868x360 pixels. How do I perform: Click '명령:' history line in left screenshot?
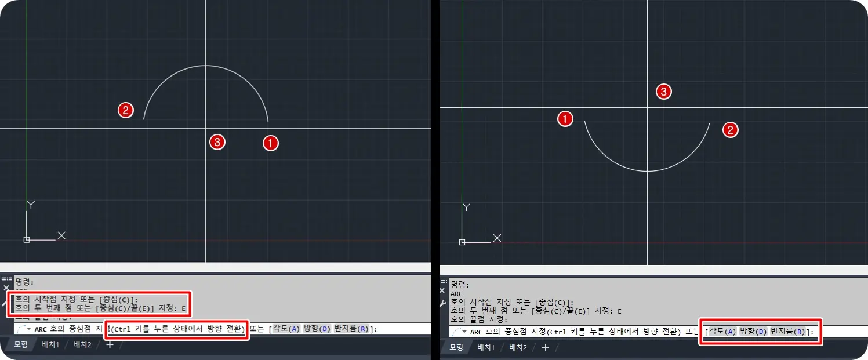(x=24, y=282)
